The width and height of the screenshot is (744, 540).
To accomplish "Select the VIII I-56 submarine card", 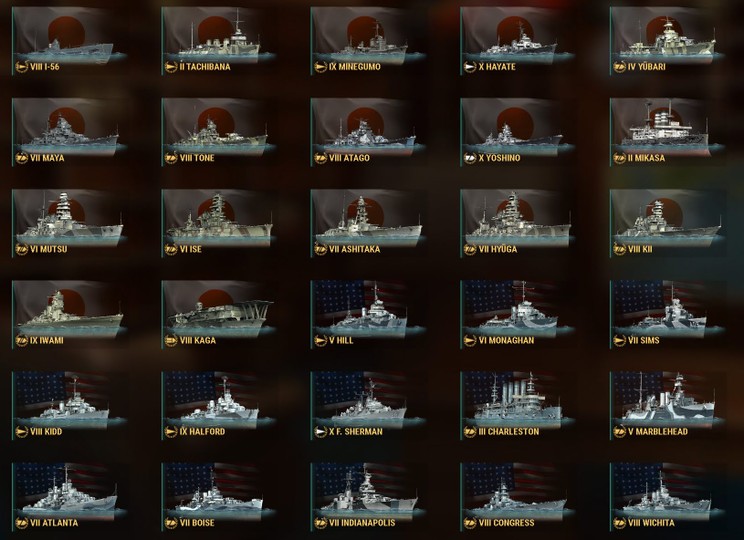I will 69,40.
